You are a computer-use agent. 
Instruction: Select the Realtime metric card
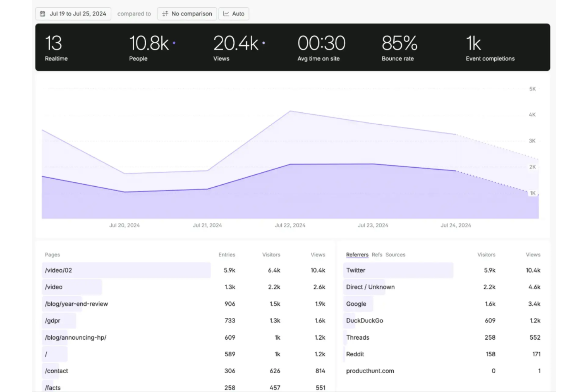pos(56,47)
